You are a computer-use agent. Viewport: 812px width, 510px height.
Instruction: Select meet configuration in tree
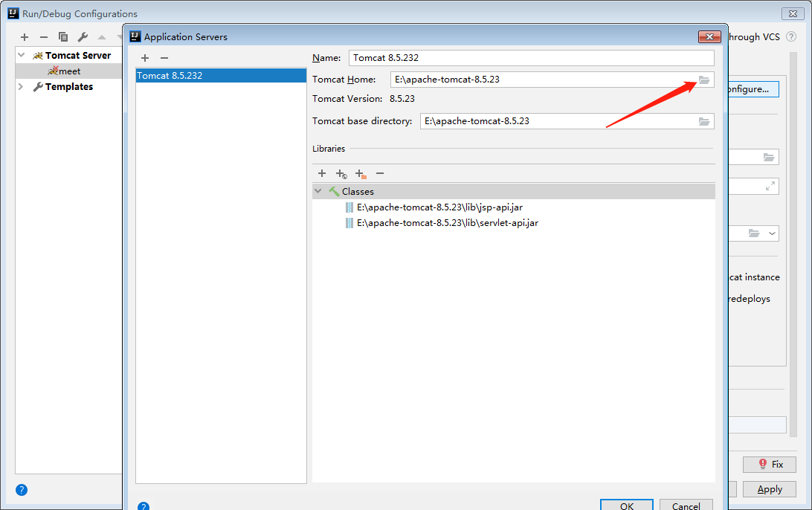69,71
